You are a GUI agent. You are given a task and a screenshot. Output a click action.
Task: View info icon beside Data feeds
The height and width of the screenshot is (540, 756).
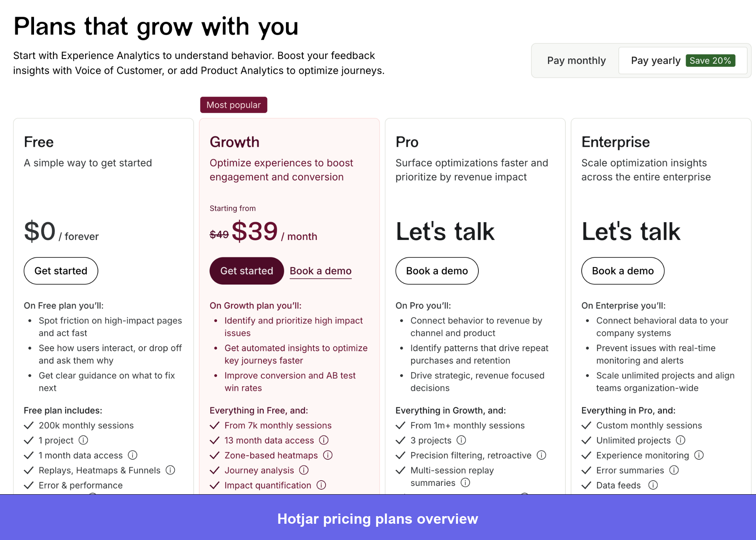[653, 485]
